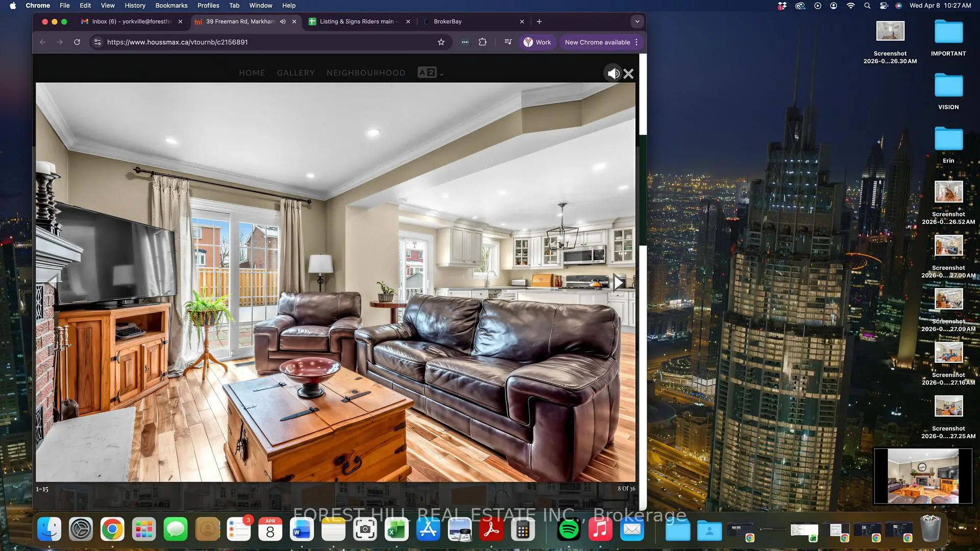Viewport: 980px width, 551px height.
Task: Open the Bookmarks menu in the menu bar
Action: tap(171, 6)
